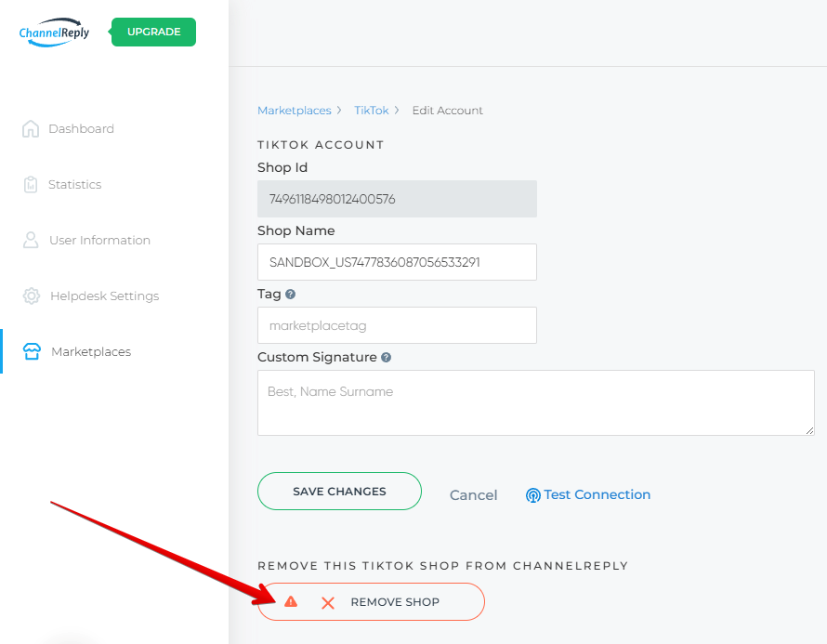Click the 'Shop Id' label

[x=282, y=167]
